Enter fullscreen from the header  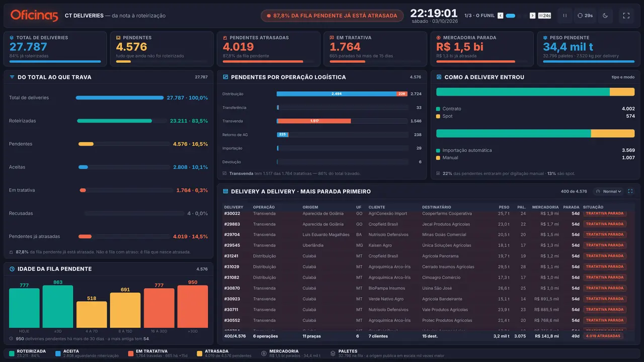point(626,16)
